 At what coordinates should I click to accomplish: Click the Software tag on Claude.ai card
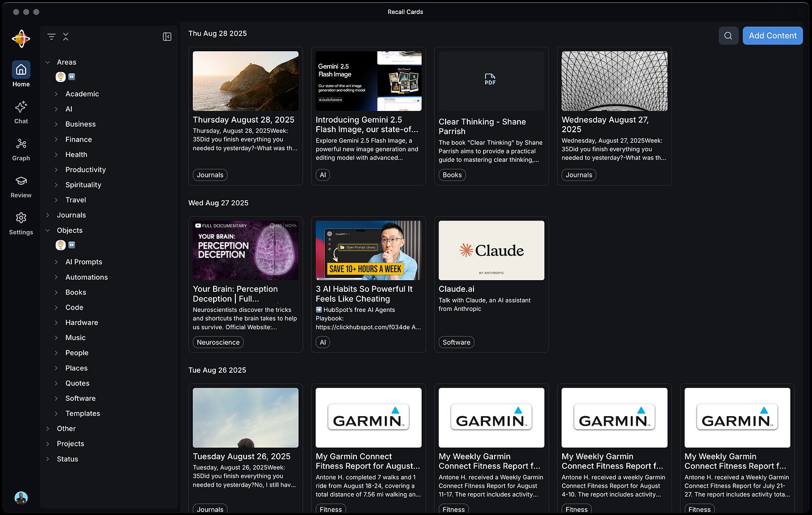tap(457, 342)
